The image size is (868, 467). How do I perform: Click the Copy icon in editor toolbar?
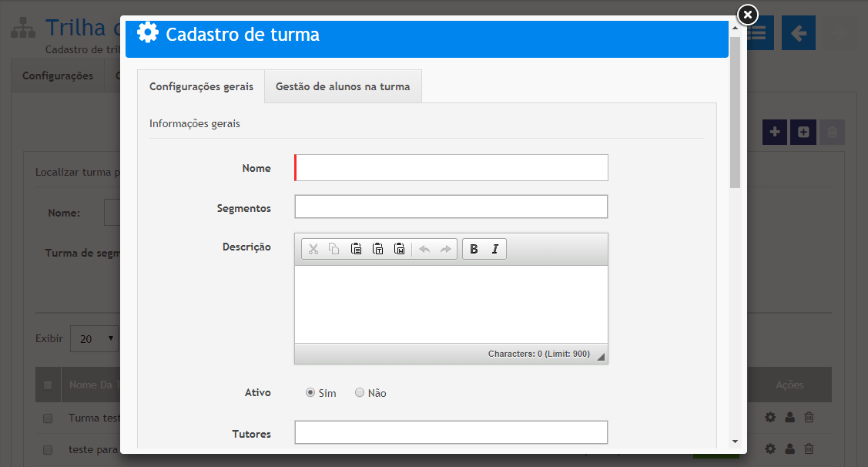point(334,249)
